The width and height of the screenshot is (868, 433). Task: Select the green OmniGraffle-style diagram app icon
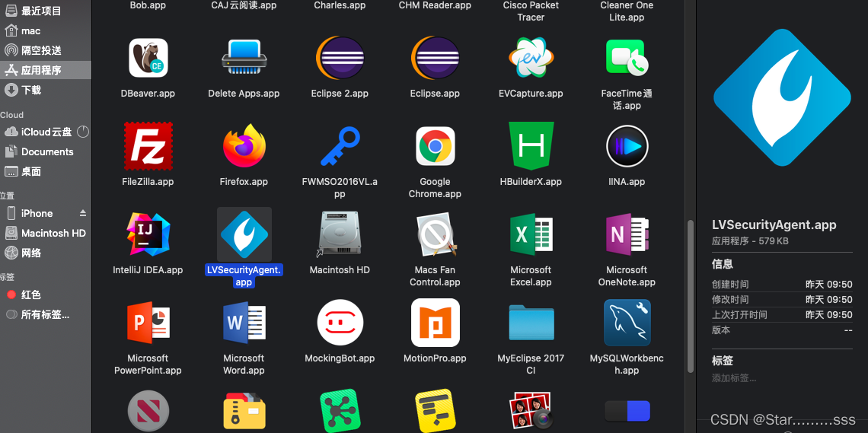[x=340, y=411]
